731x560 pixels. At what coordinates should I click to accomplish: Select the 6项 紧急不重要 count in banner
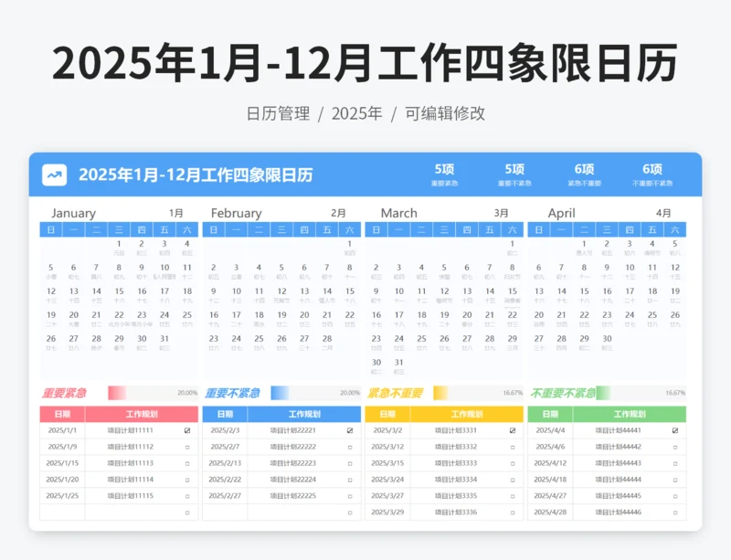click(584, 174)
